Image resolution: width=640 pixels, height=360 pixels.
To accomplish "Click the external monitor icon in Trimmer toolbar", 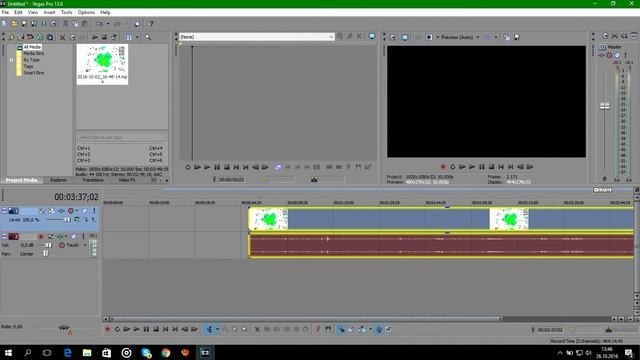I will (372, 36).
